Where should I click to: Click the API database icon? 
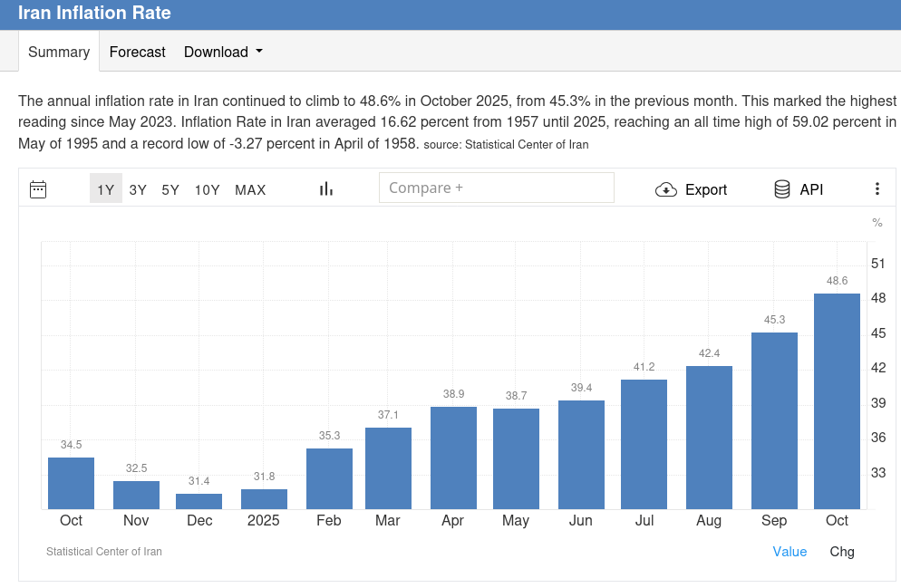click(x=782, y=189)
